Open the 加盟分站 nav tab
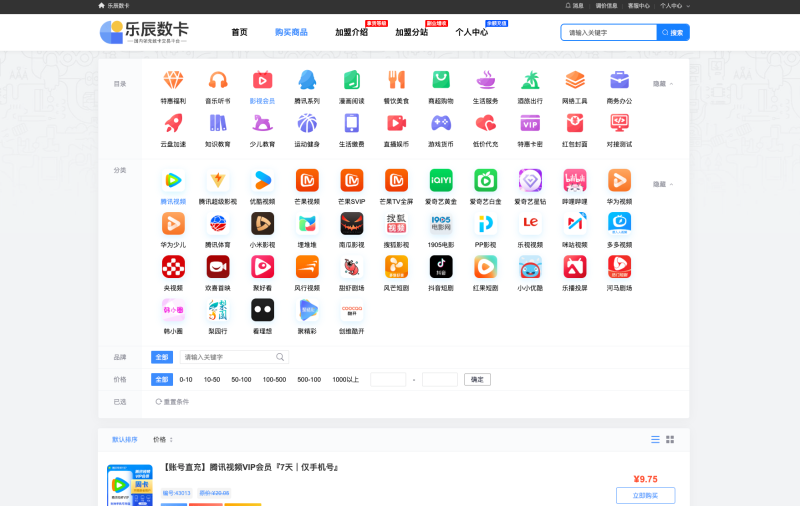The width and height of the screenshot is (800, 506). (412, 32)
